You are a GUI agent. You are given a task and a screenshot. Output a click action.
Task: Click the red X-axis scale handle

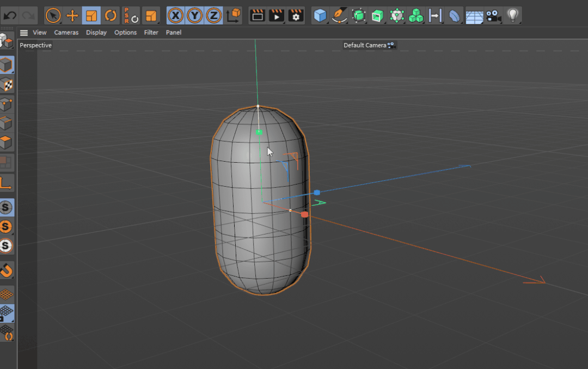304,214
